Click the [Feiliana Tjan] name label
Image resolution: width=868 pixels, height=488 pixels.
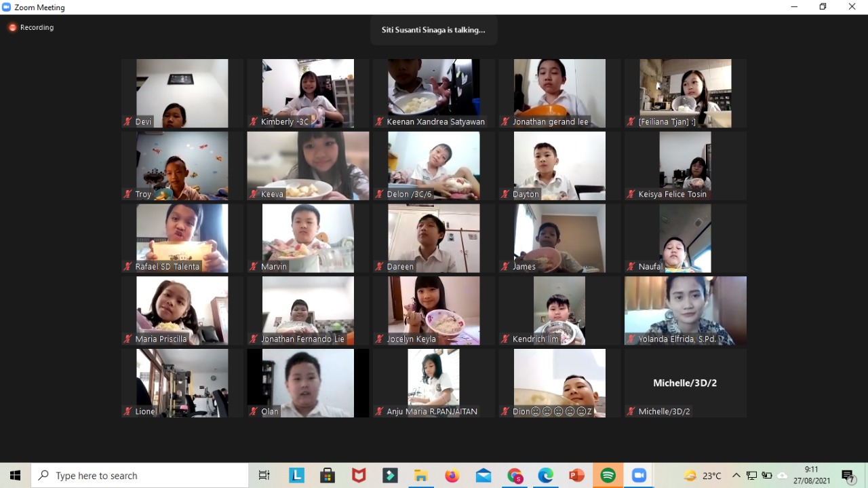coord(667,122)
